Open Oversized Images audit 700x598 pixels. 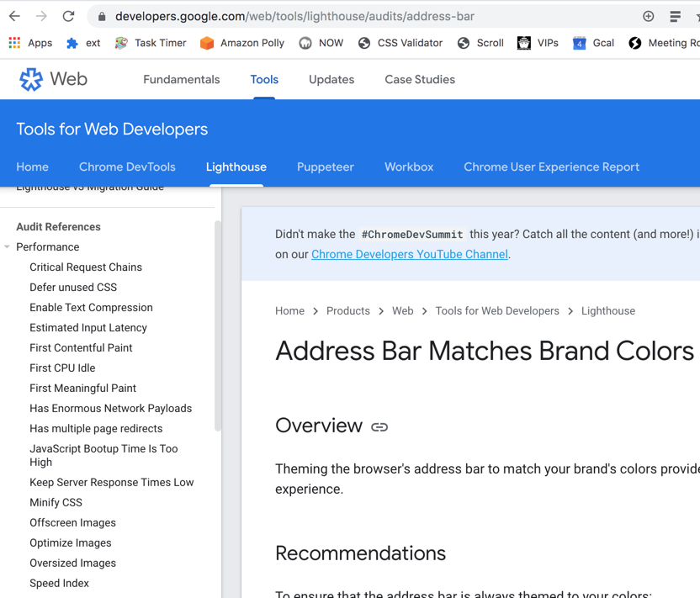[72, 564]
